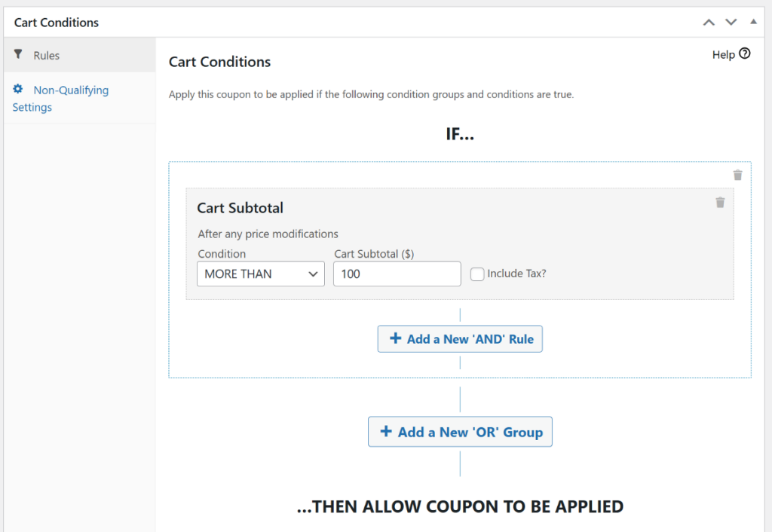The height and width of the screenshot is (532, 772).
Task: Click the plus icon on the AND Rule button
Action: 394,338
